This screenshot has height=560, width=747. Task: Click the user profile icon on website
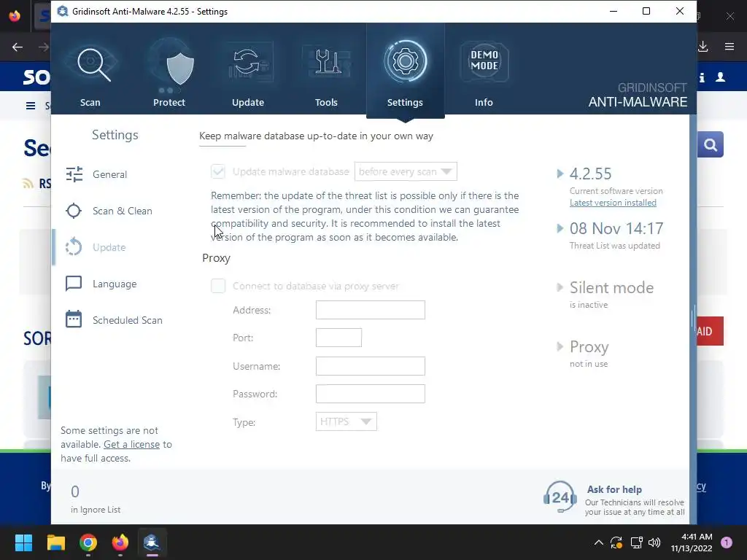click(x=721, y=77)
